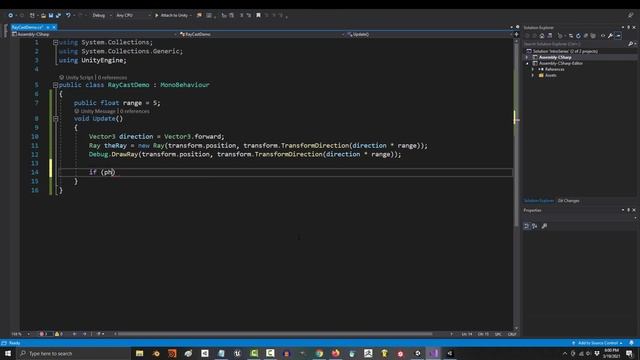640x360 pixels.
Task: Click Solution Explorer search magnifier icon
Action: [630, 44]
